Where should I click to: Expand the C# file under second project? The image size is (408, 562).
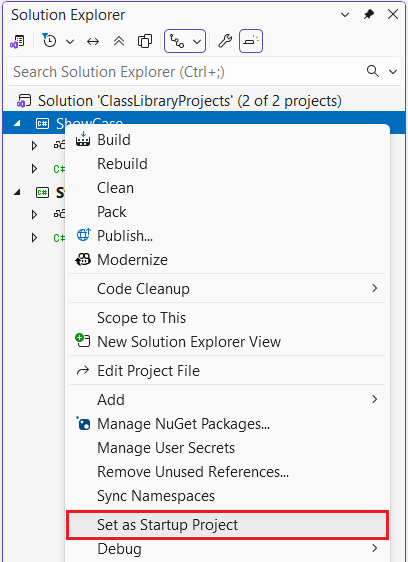34,238
